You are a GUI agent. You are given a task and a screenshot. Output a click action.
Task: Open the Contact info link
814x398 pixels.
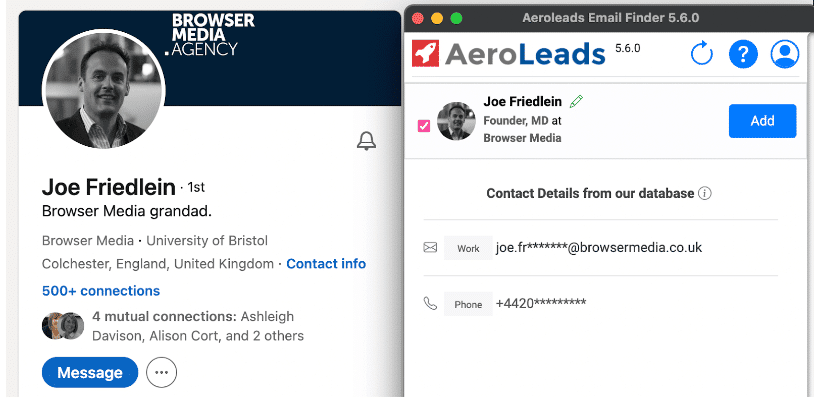(x=326, y=264)
